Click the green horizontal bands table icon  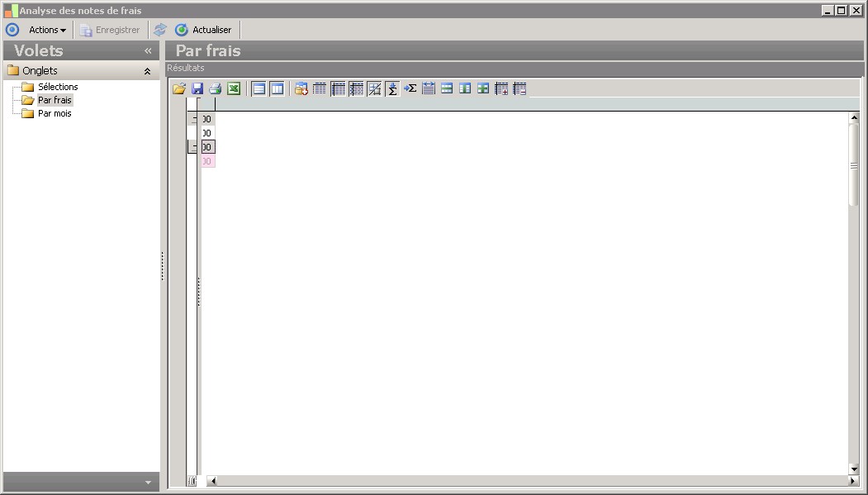(447, 88)
